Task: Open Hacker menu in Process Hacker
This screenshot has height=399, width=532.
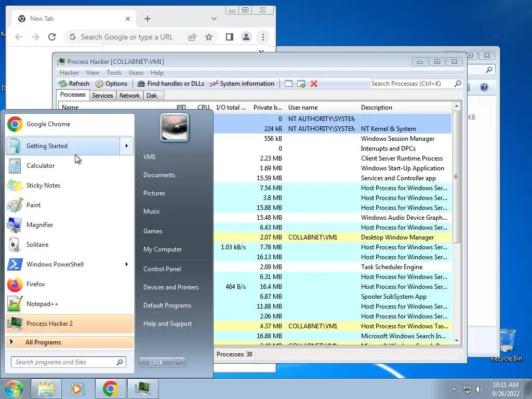Action: point(69,73)
